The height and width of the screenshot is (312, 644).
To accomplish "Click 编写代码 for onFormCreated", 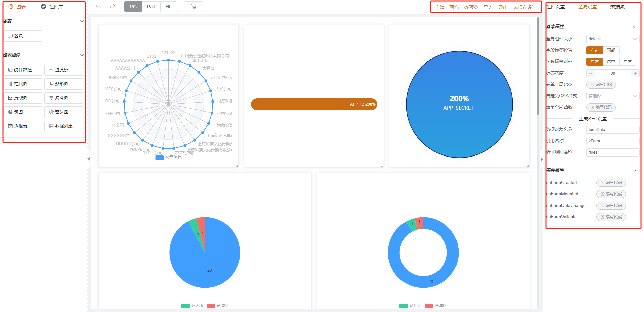I will [x=611, y=183].
